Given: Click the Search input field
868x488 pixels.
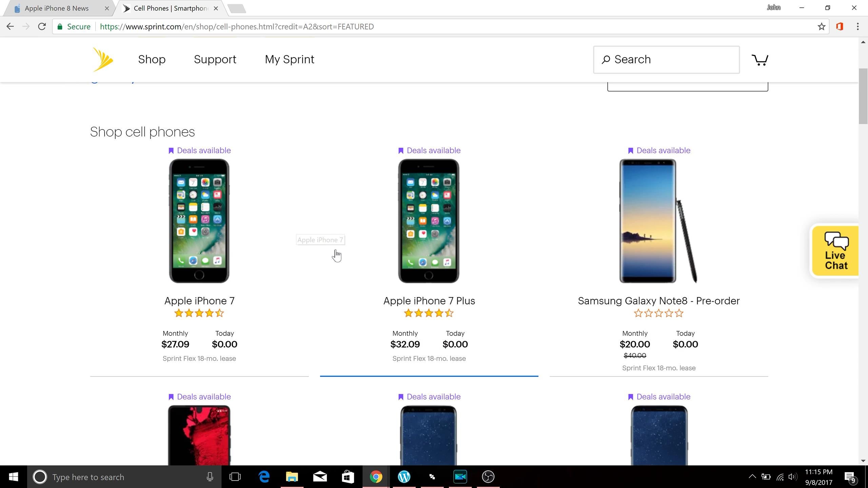Looking at the screenshot, I should (x=666, y=59).
